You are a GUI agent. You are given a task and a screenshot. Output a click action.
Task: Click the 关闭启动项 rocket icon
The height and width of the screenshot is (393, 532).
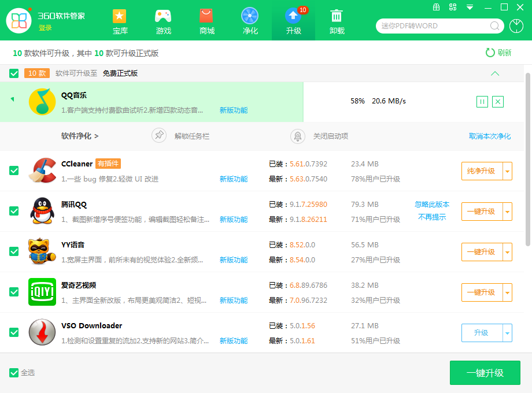click(298, 136)
